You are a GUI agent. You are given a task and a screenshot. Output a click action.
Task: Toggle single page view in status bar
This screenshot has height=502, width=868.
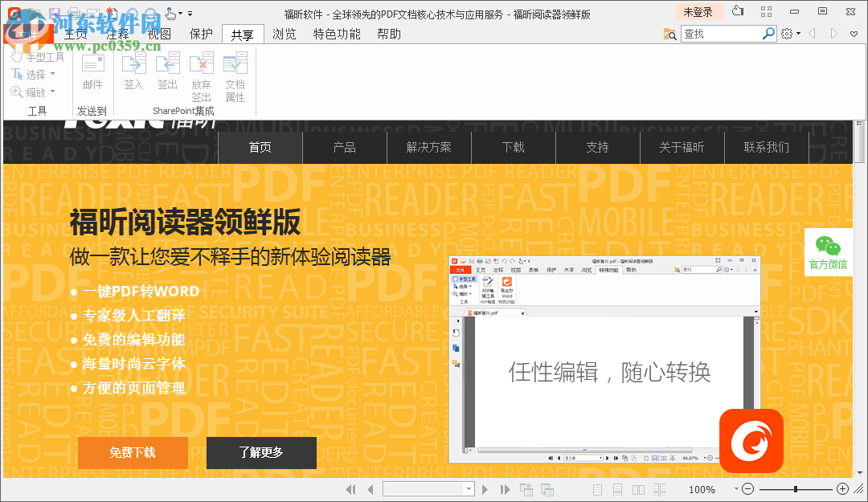click(x=596, y=489)
